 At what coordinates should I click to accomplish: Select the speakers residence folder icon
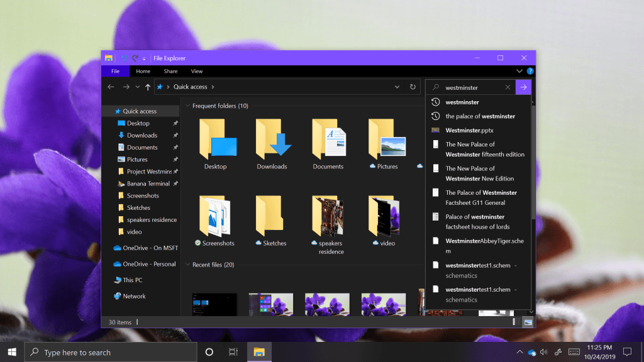[x=328, y=216]
